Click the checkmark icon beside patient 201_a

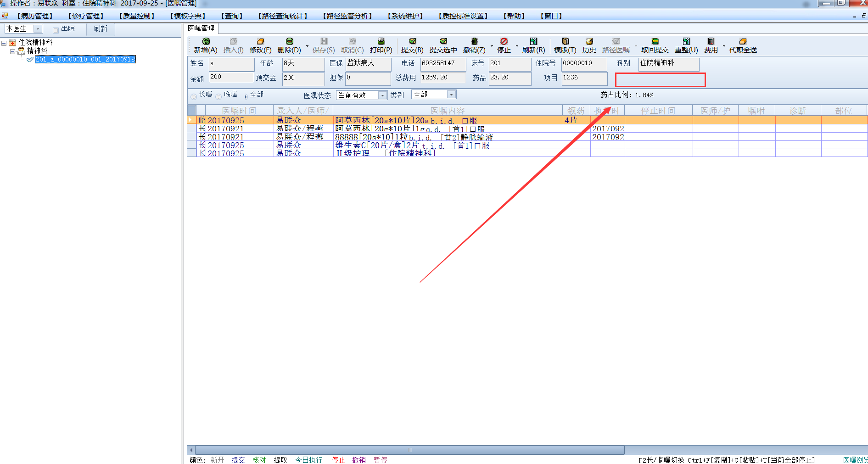[x=30, y=59]
